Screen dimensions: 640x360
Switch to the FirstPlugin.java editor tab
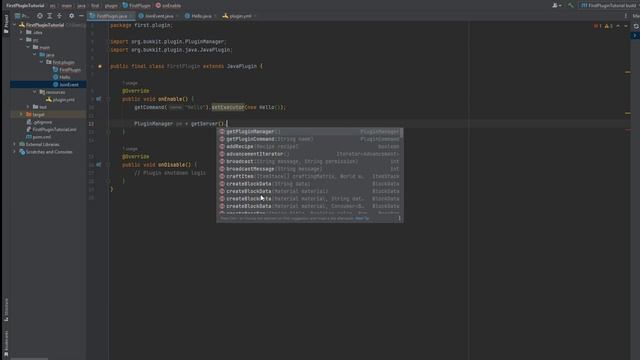tap(111, 16)
